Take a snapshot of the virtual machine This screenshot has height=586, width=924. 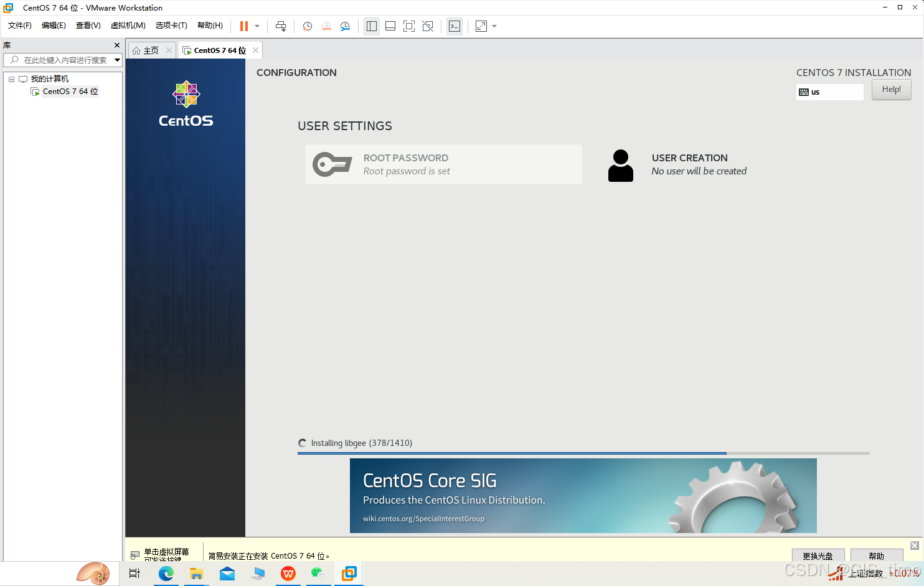pos(307,26)
